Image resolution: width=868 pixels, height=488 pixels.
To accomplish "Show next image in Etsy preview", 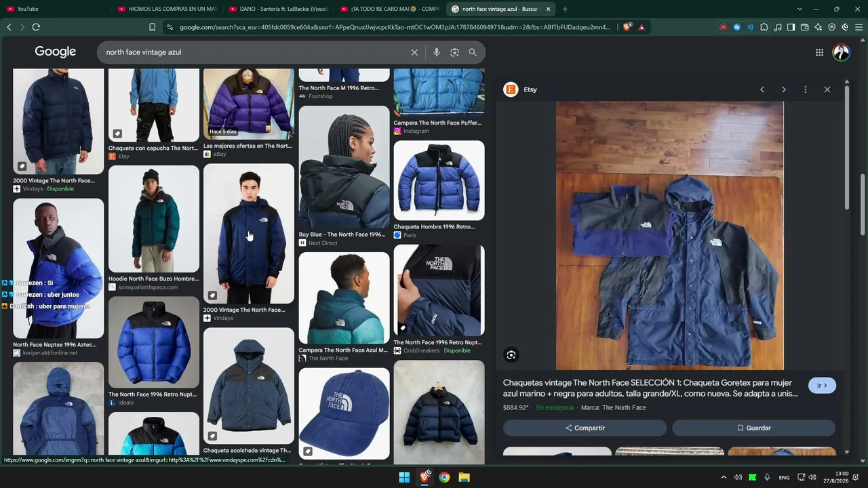I will [x=784, y=89].
